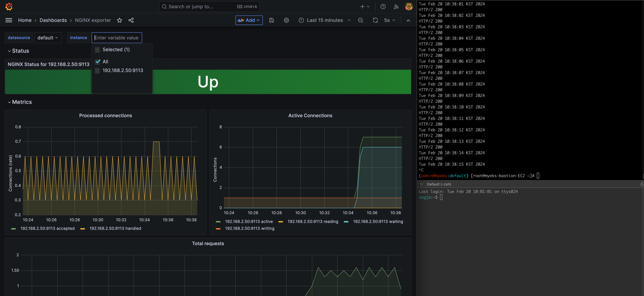Focus the Enter variable value field
The height and width of the screenshot is (296, 644).
(x=117, y=38)
